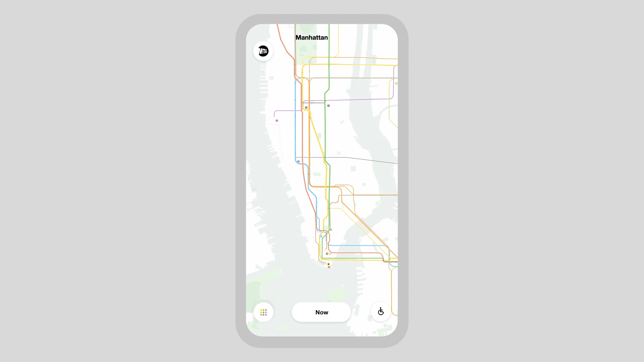Tap the grid/apps icon bottom left
644x362 pixels.
pyautogui.click(x=264, y=312)
